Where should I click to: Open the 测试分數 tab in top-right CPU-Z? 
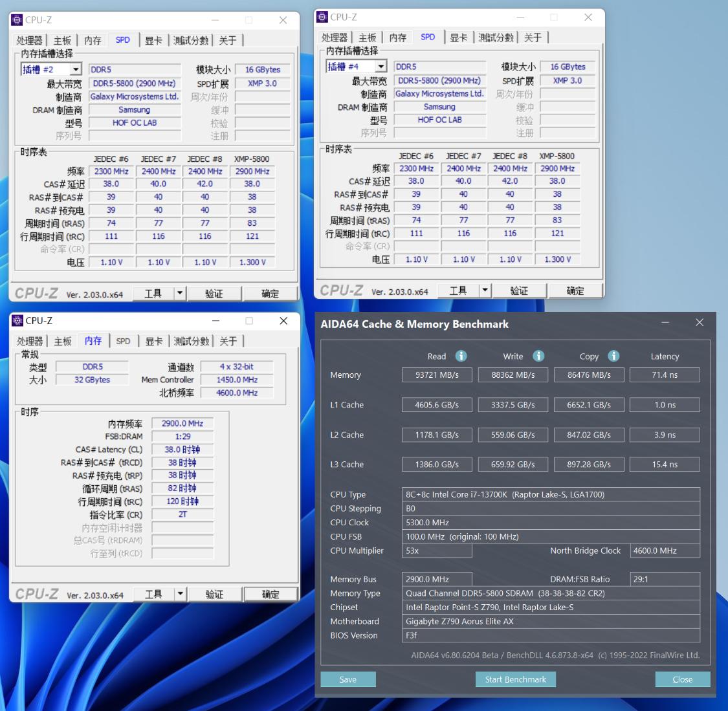496,37
